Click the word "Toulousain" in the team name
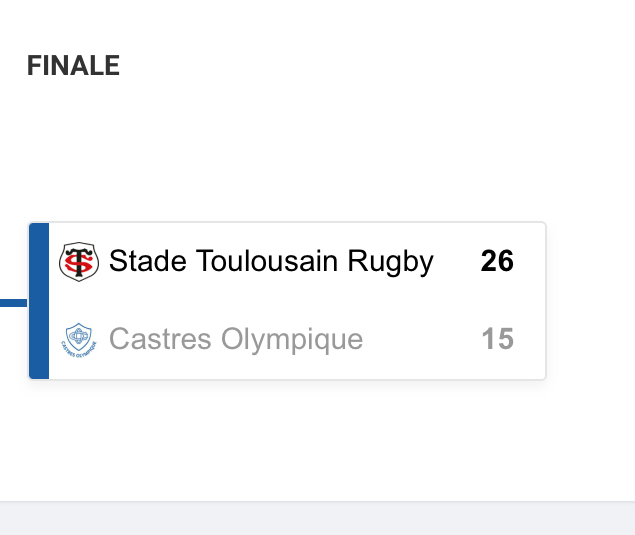The width and height of the screenshot is (635, 535). (x=267, y=262)
